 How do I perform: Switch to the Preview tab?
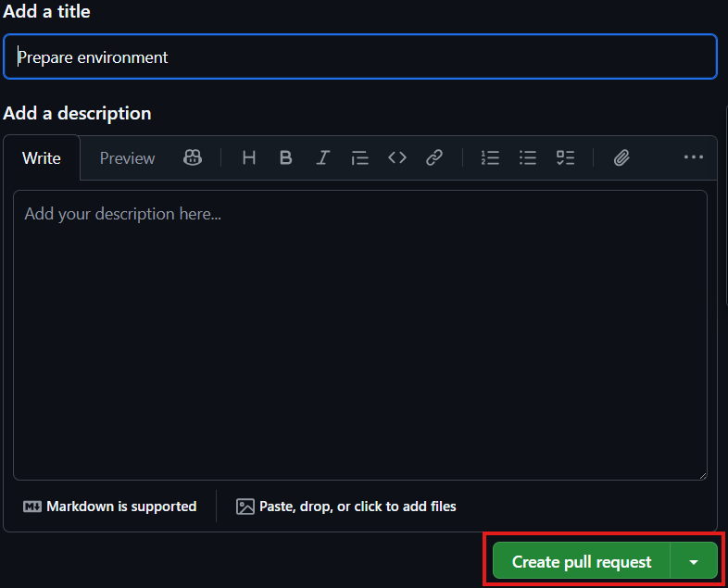pyautogui.click(x=127, y=157)
